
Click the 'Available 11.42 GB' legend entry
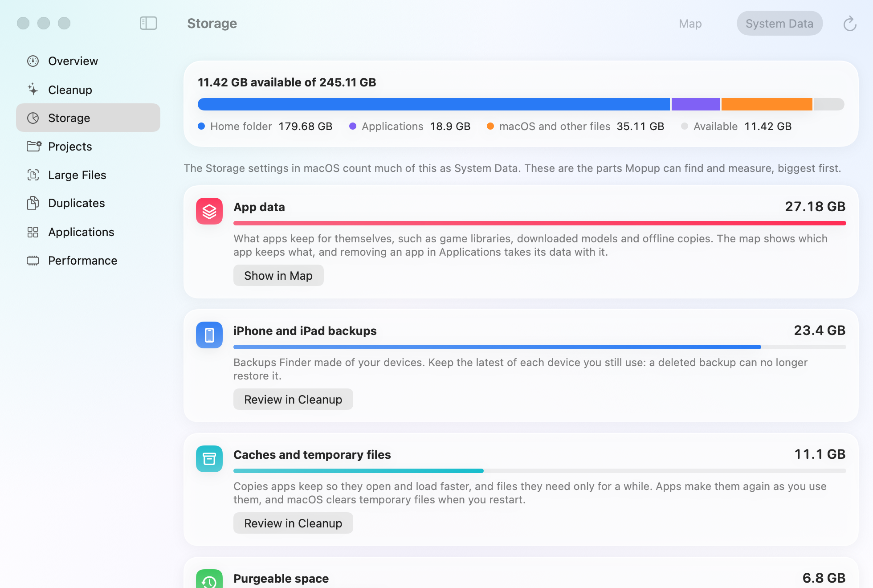pos(736,127)
